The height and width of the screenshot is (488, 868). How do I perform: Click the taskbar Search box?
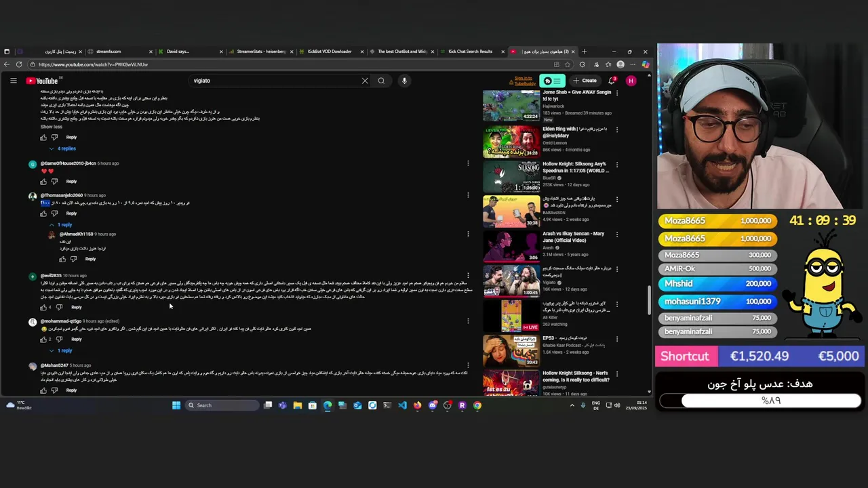(222, 405)
